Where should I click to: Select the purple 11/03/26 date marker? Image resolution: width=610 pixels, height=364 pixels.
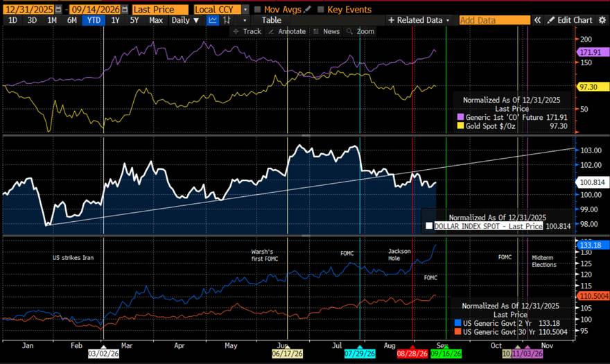pyautogui.click(x=528, y=354)
